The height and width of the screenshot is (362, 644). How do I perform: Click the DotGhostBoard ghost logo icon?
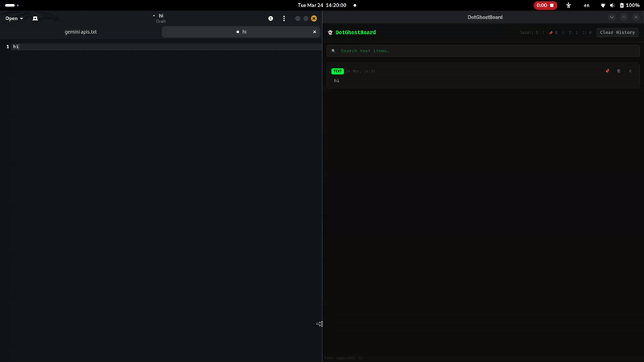click(330, 32)
